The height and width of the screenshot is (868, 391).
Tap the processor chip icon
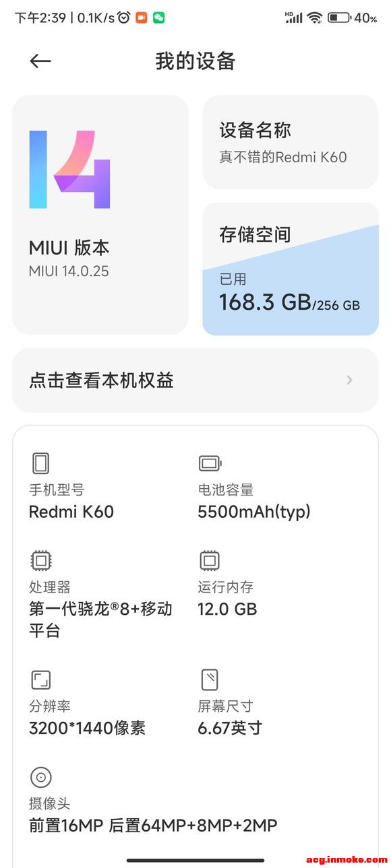point(41,560)
